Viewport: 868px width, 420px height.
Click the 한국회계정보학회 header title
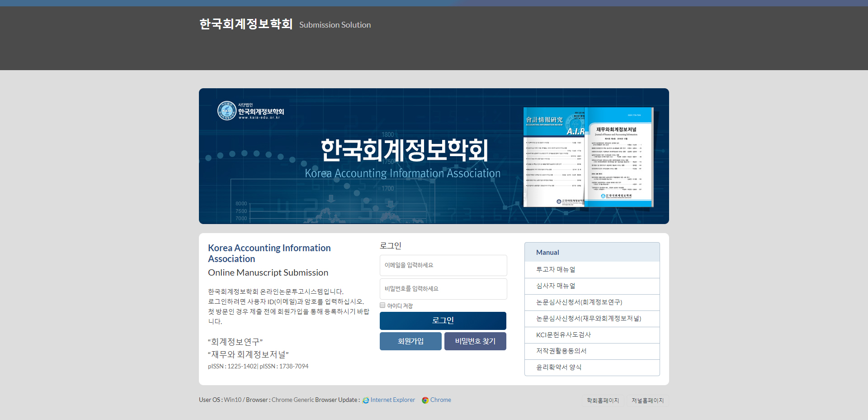246,24
